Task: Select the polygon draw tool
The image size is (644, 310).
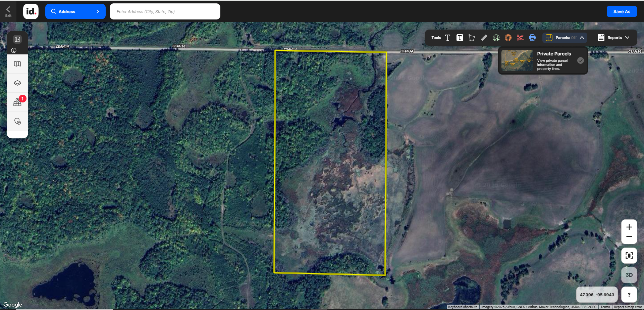Action: coord(472,38)
